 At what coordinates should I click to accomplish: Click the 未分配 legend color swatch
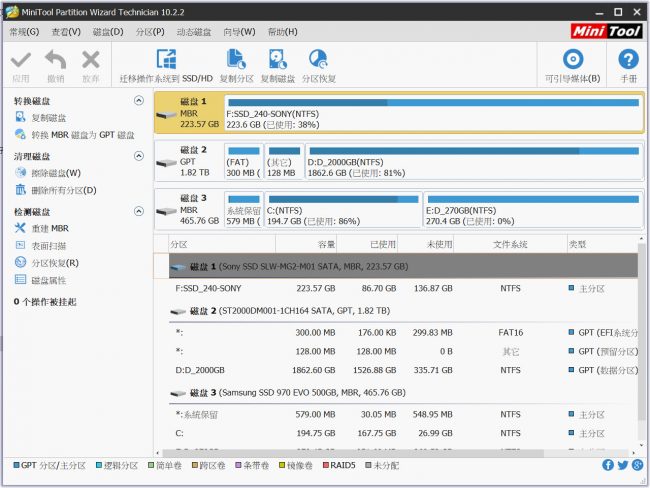pyautogui.click(x=368, y=465)
